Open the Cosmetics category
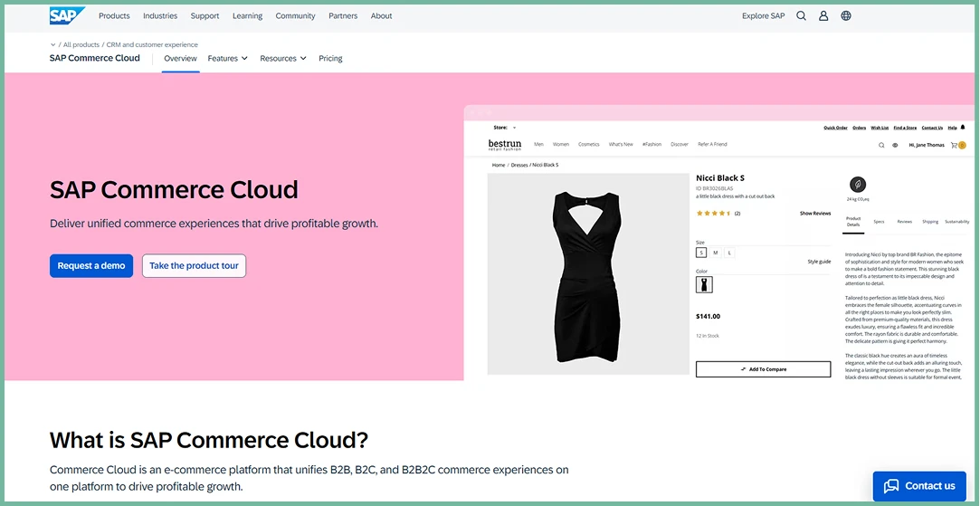980x506 pixels. (x=589, y=145)
